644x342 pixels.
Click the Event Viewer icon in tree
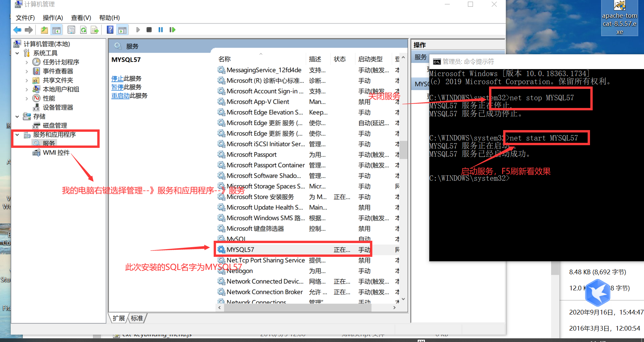pos(37,71)
